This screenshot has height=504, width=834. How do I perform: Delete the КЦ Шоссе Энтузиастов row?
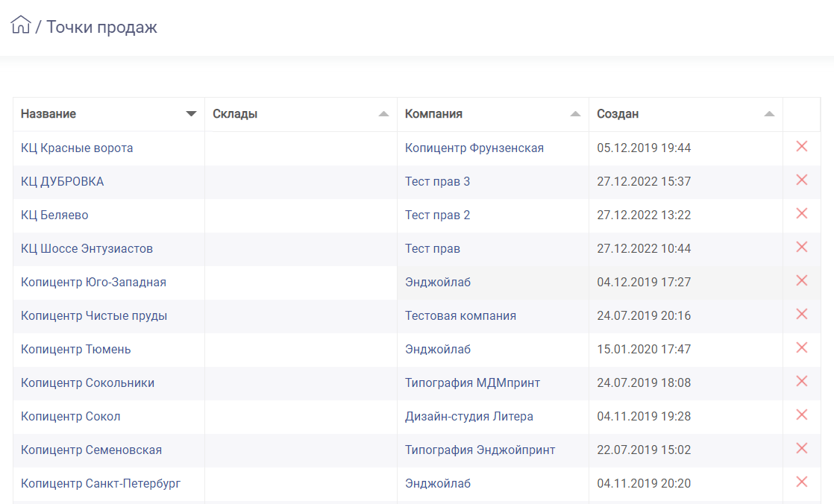(802, 247)
